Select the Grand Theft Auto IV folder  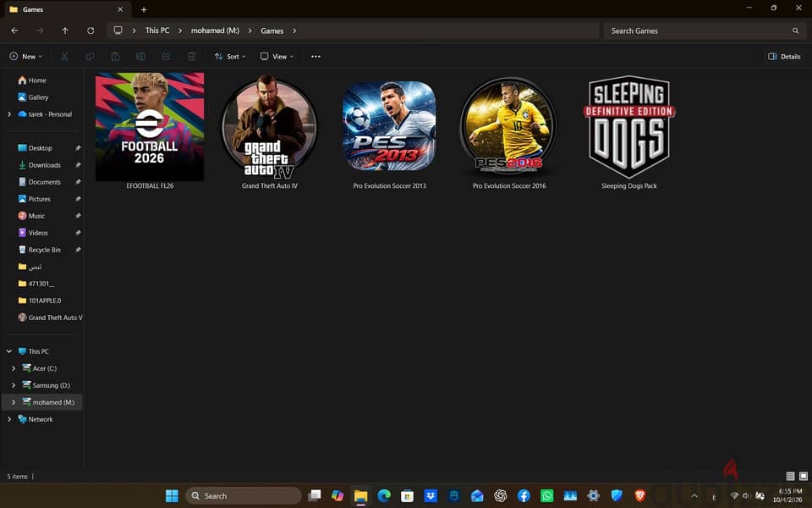coord(269,127)
